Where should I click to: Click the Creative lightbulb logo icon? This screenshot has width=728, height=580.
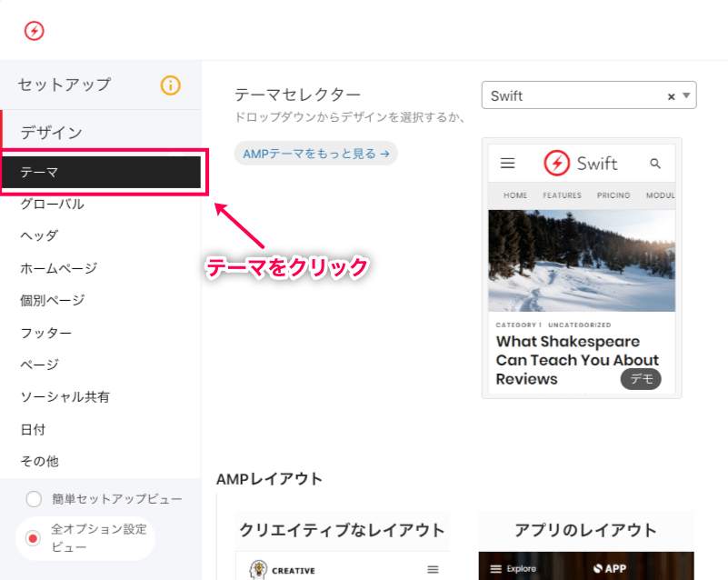click(258, 569)
